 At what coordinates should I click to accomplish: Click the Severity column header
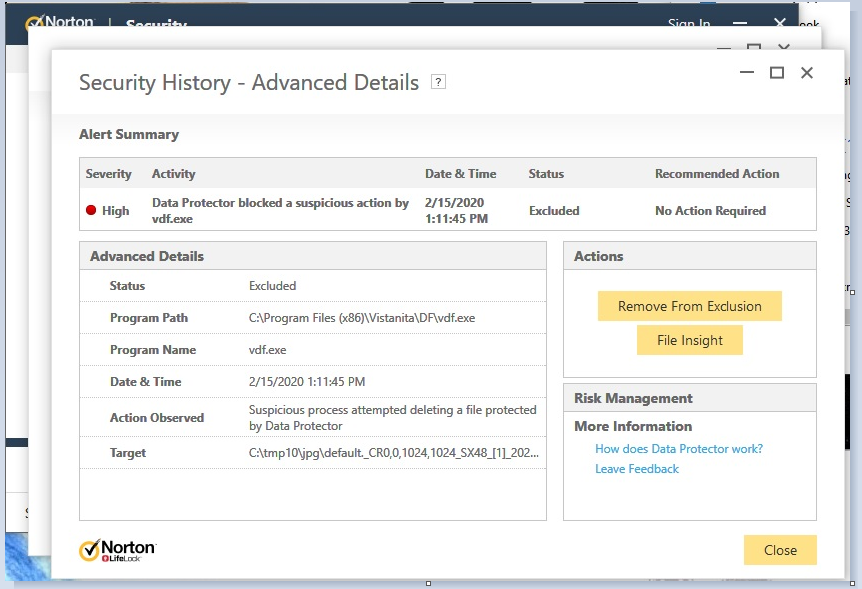[x=108, y=174]
